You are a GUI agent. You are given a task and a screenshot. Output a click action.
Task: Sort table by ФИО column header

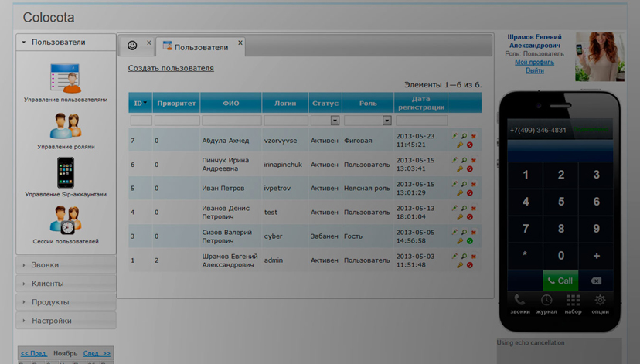pos(230,104)
